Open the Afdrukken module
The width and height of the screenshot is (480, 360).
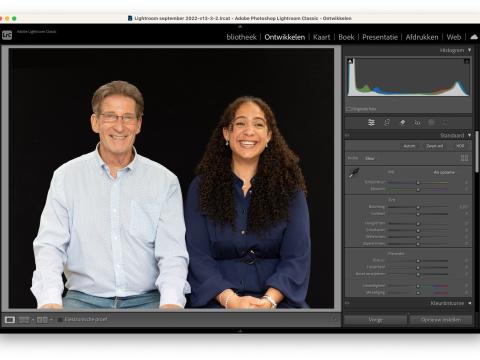(x=422, y=37)
